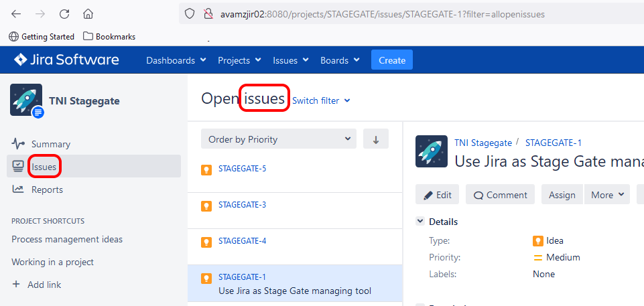
Task: Click the idea lightbulb icon for STAGEGATE-3
Action: (206, 206)
